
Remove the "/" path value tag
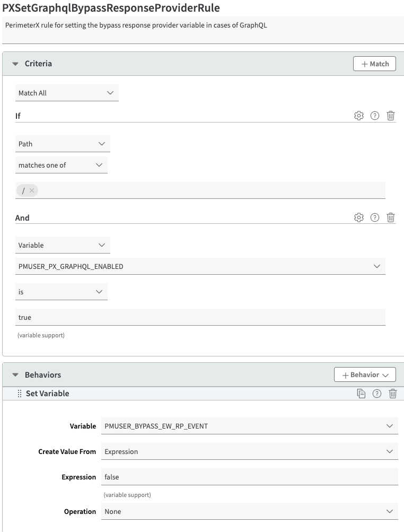pos(32,190)
